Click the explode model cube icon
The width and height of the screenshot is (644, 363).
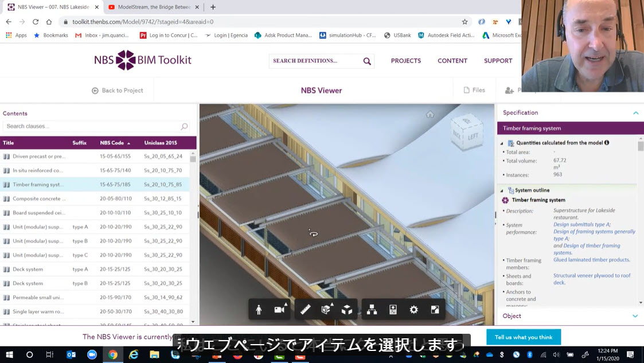pos(347,310)
